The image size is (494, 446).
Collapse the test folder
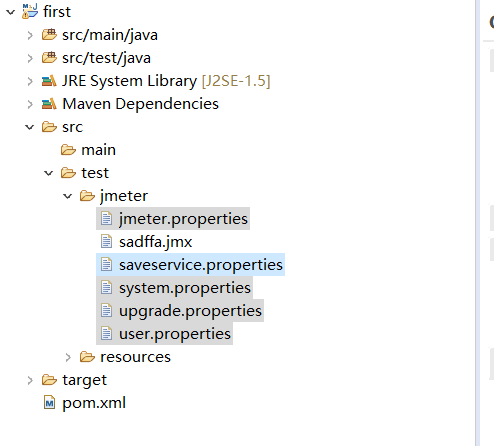tap(49, 173)
